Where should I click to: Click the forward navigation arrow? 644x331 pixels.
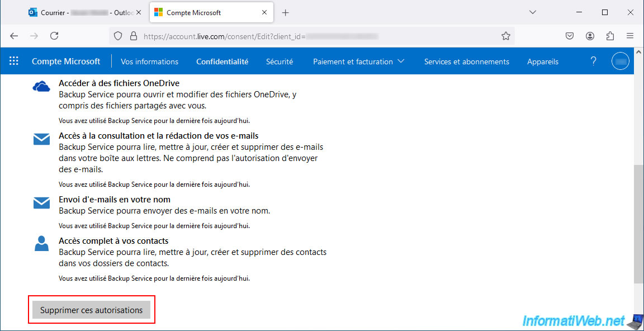pos(34,36)
